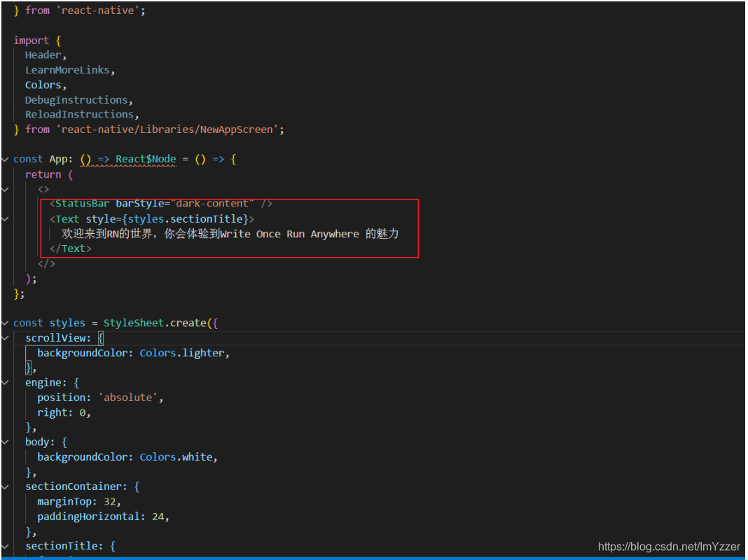Collapse the body block fold chevron
748x560 pixels.
5,442
